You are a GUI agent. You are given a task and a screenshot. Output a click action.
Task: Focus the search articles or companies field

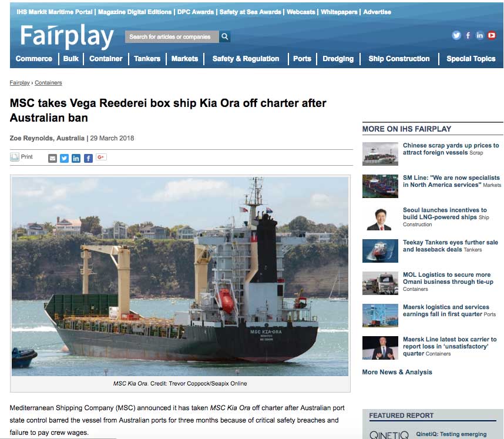(172, 36)
